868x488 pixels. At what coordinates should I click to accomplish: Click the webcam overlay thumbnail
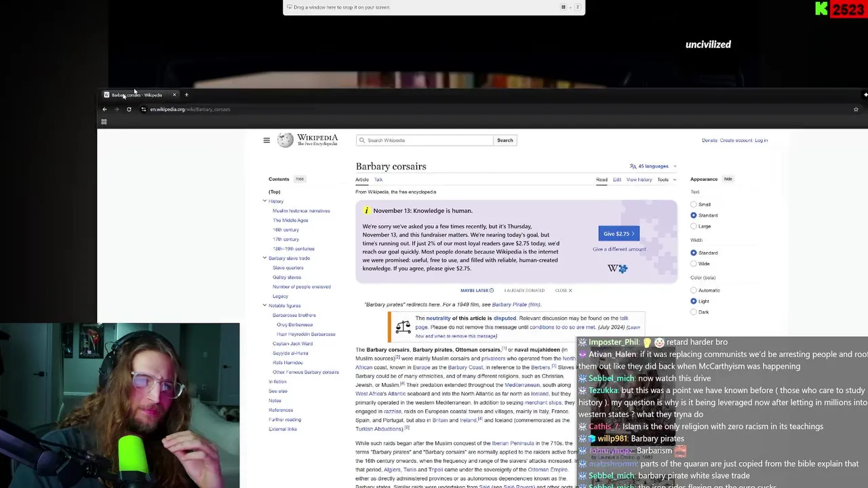click(x=119, y=405)
